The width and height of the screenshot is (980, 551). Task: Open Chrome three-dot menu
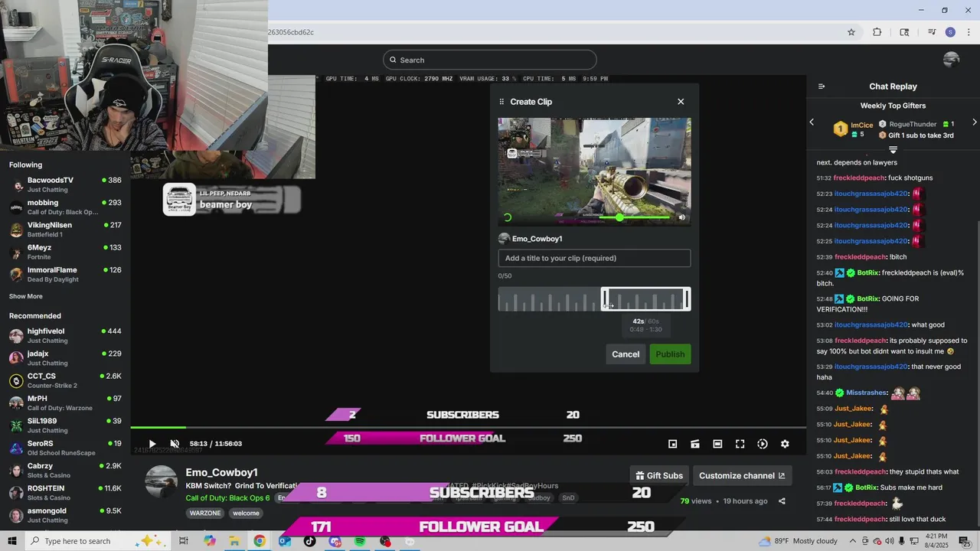click(967, 32)
